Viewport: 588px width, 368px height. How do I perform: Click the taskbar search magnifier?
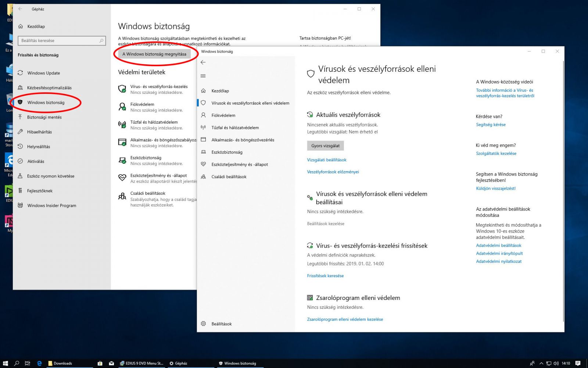click(x=17, y=363)
